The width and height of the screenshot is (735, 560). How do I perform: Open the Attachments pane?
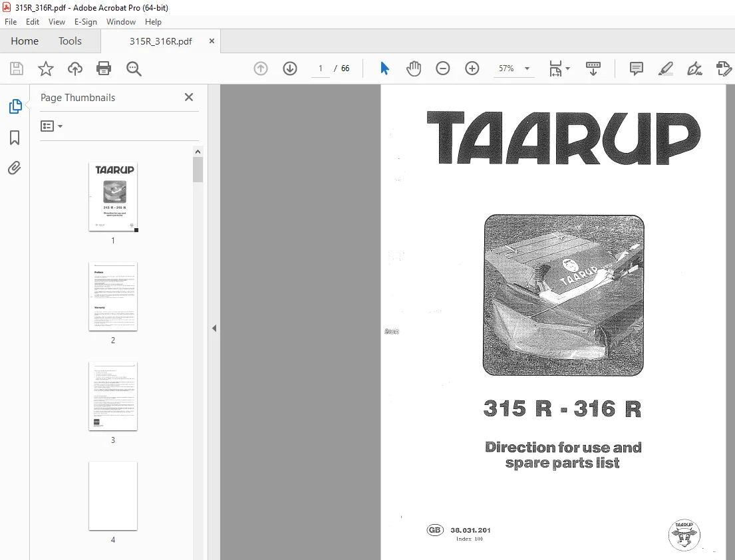15,168
